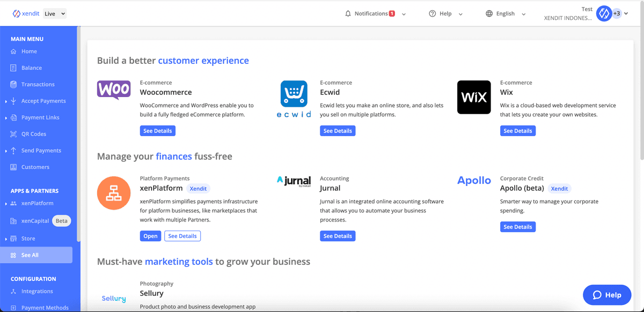Expand xenPlatform sidebar arrow
Viewport: 644px width, 312px height.
pyautogui.click(x=6, y=204)
